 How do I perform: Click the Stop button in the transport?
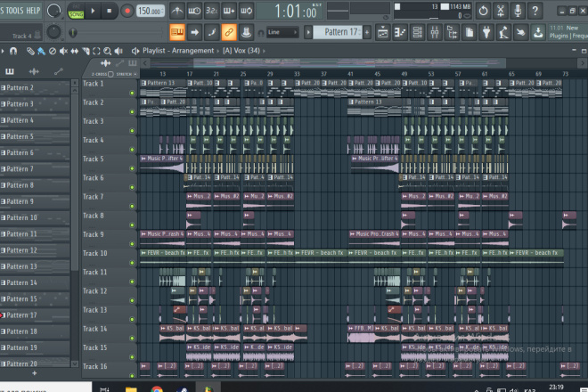[109, 11]
